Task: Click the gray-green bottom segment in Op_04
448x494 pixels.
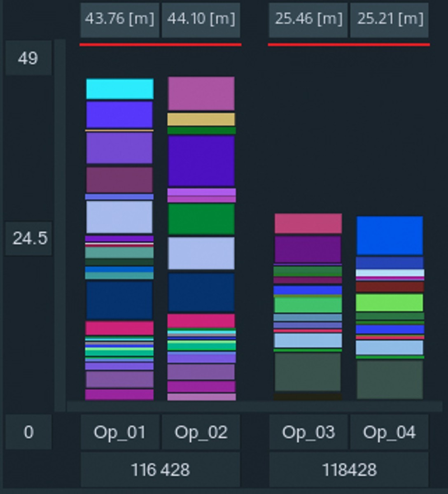Action: [x=390, y=380]
